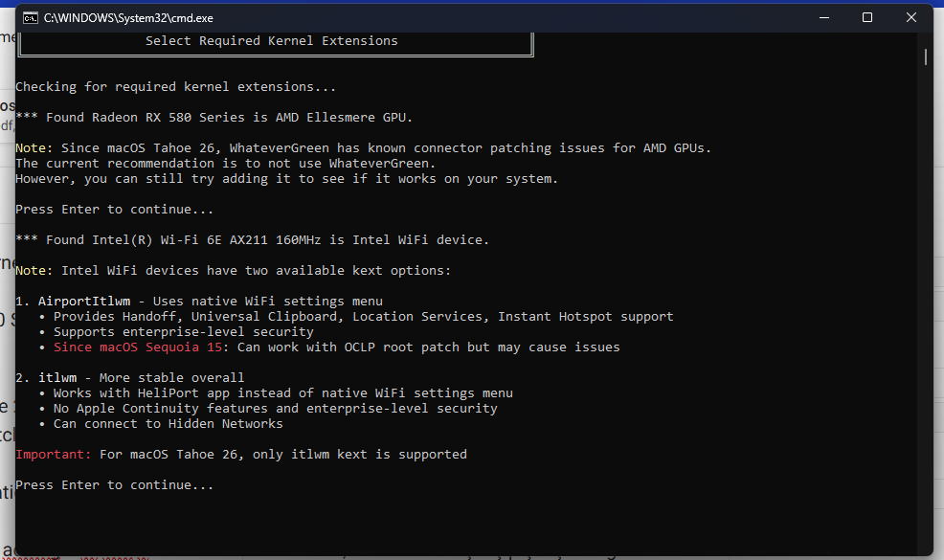This screenshot has width=944, height=560.
Task: Click the 'Select Required Kernel Extensions' header
Action: [271, 41]
